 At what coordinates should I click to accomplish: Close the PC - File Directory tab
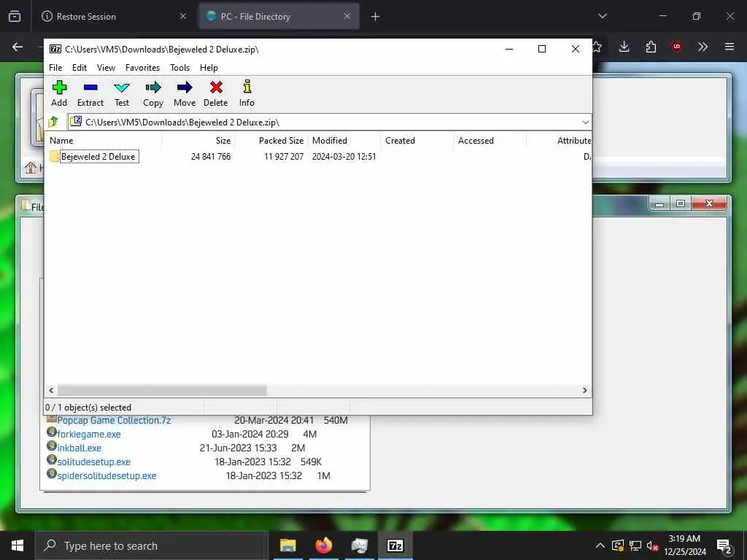point(347,17)
